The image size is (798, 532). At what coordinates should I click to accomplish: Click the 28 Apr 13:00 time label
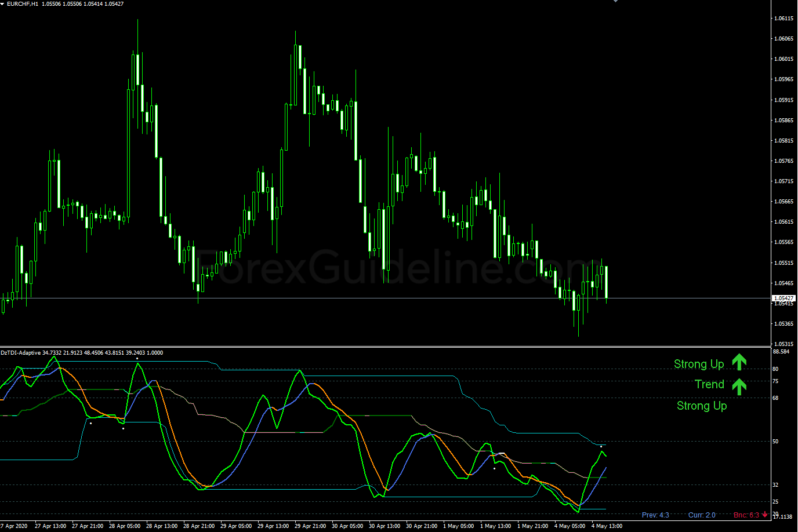pos(162,526)
